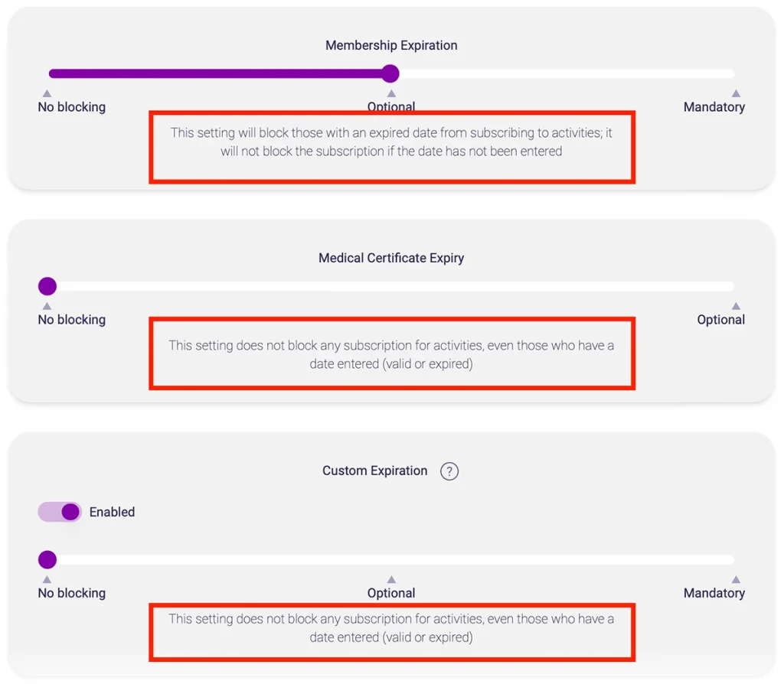This screenshot has width=784, height=684.
Task: Click the Membership Expiration description text
Action: [x=391, y=142]
